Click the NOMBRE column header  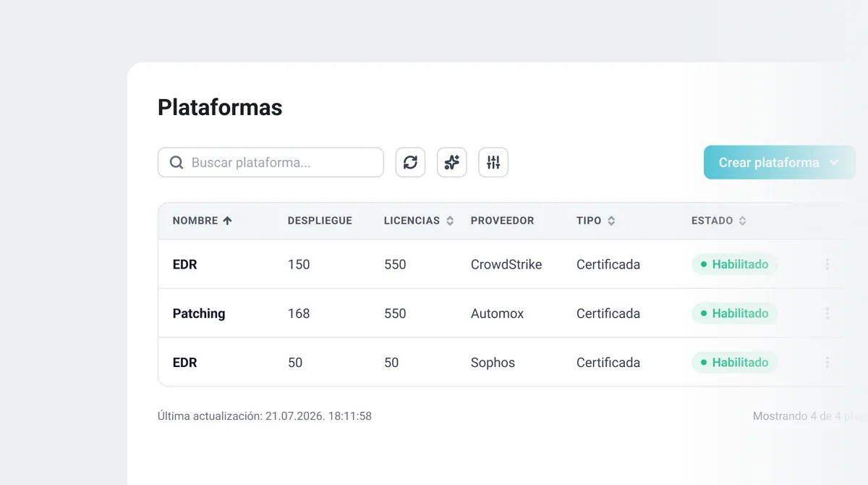195,221
